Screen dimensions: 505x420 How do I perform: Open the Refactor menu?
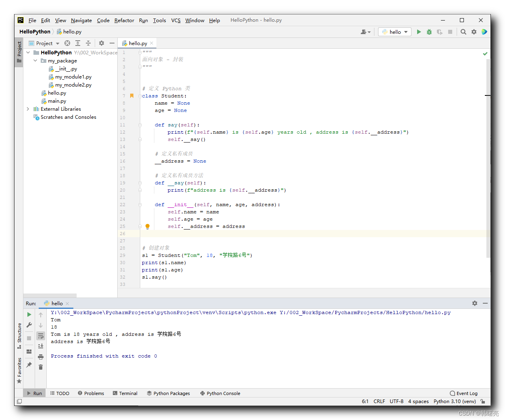124,20
